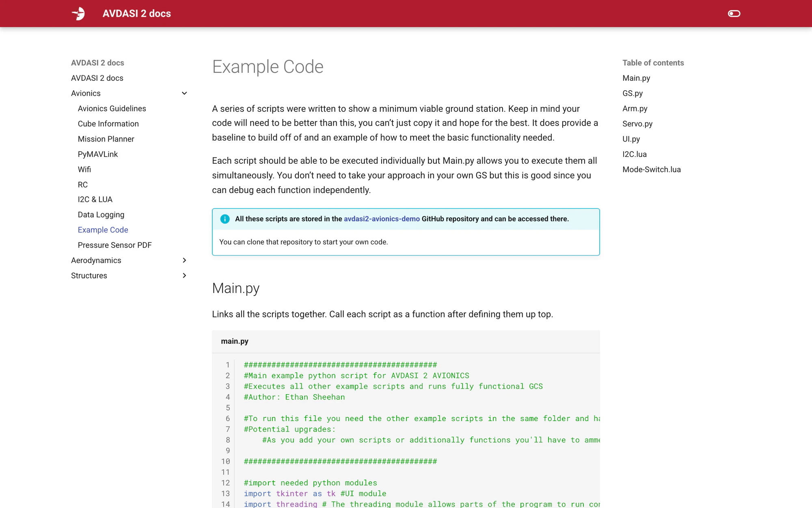The image size is (812, 508).
Task: Follow the avdasi2-avionics-demo GitHub link
Action: [x=382, y=219]
